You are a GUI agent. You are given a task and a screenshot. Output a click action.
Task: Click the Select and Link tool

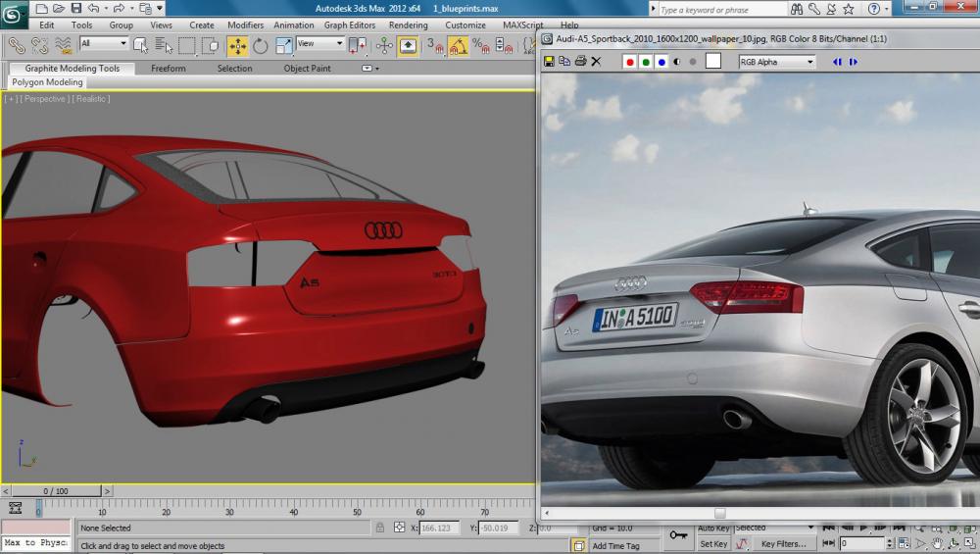pyautogui.click(x=17, y=46)
